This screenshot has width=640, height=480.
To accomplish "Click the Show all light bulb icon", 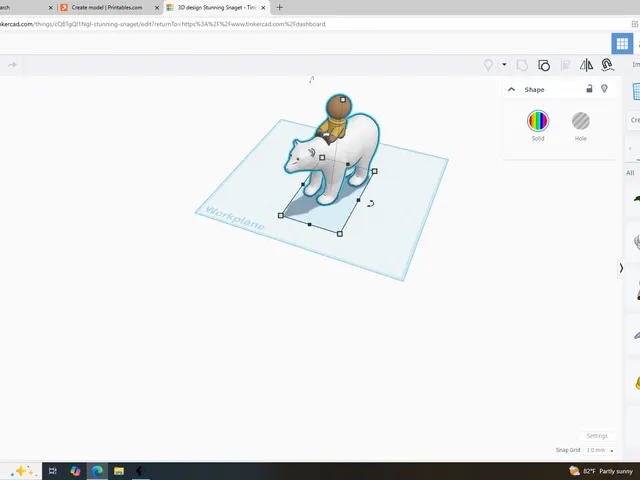I will coord(488,65).
